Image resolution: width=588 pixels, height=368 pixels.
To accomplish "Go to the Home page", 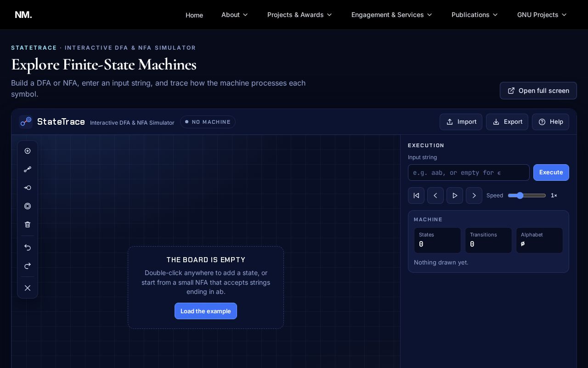I will coord(194,15).
